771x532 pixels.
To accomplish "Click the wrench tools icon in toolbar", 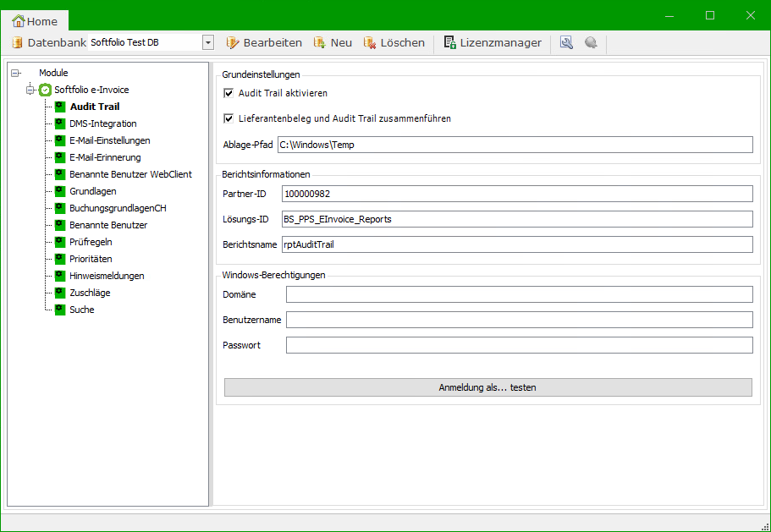I will 566,42.
